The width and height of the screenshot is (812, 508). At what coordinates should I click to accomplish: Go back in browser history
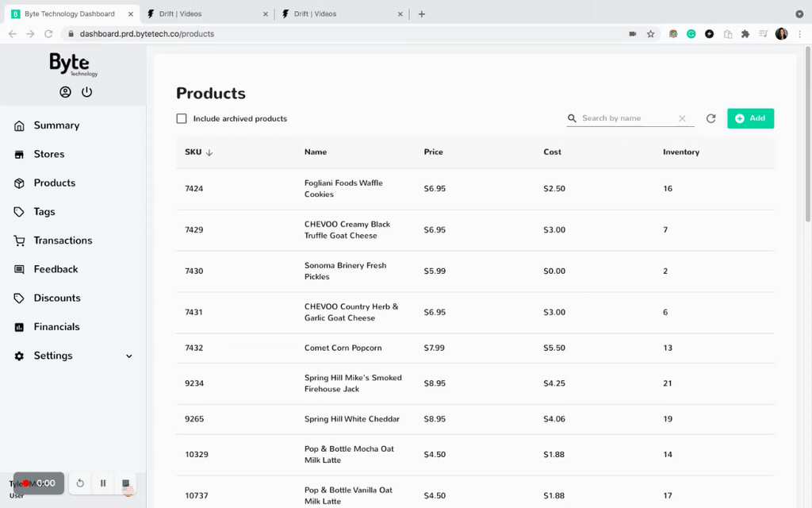coord(13,34)
